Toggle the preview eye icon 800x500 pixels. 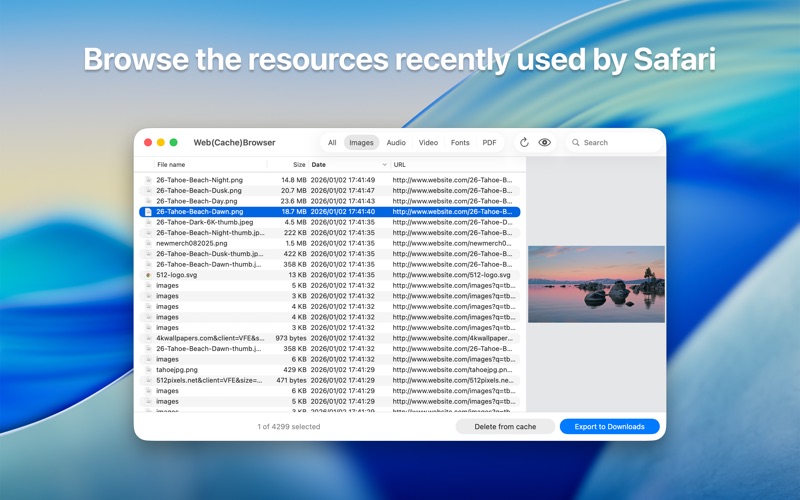tap(544, 142)
